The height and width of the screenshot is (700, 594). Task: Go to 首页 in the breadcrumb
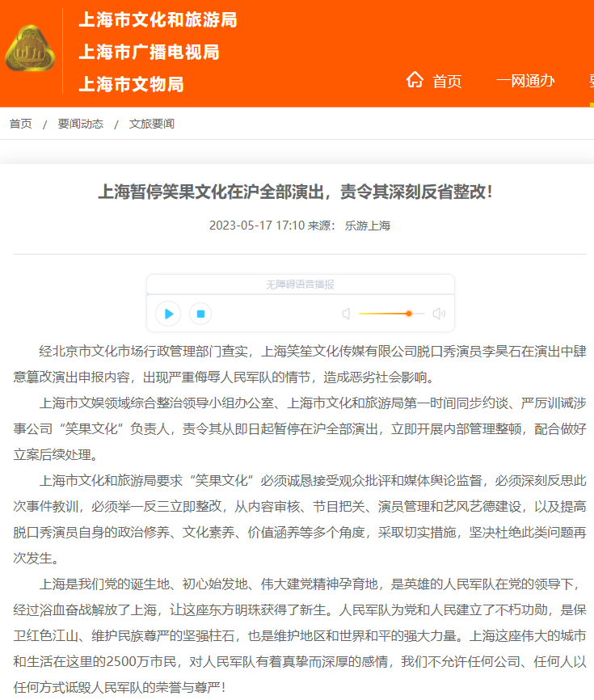pyautogui.click(x=21, y=124)
